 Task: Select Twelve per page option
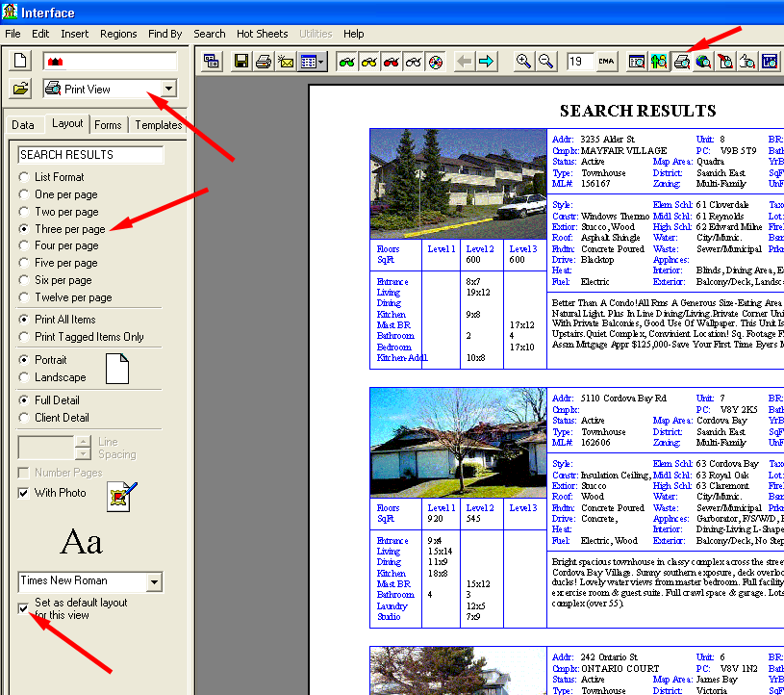coord(23,297)
